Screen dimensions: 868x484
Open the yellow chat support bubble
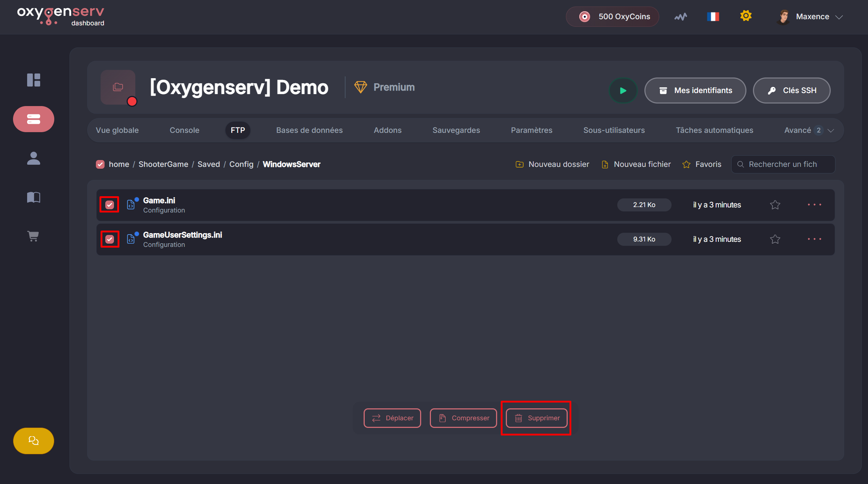coord(34,441)
